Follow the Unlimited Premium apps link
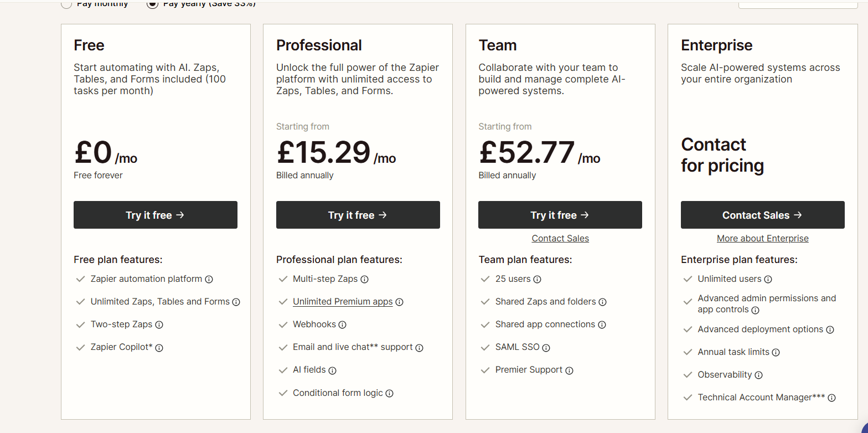Viewport: 868px width, 433px height. (x=343, y=302)
